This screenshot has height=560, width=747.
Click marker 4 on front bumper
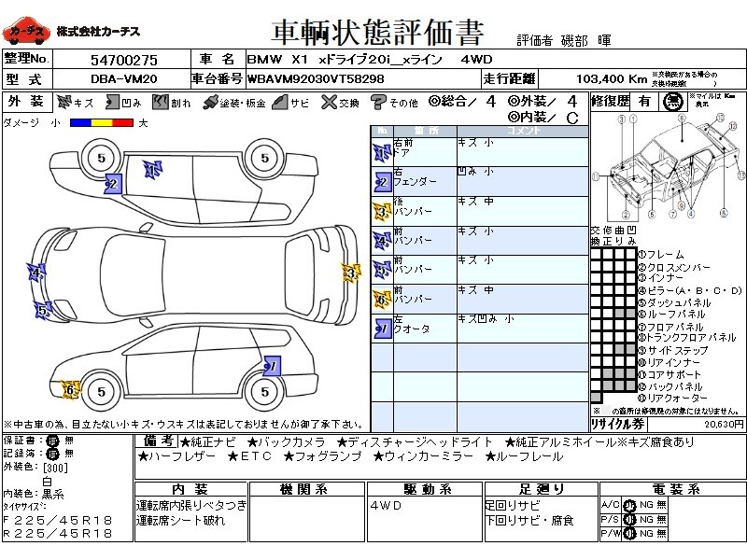(36, 273)
